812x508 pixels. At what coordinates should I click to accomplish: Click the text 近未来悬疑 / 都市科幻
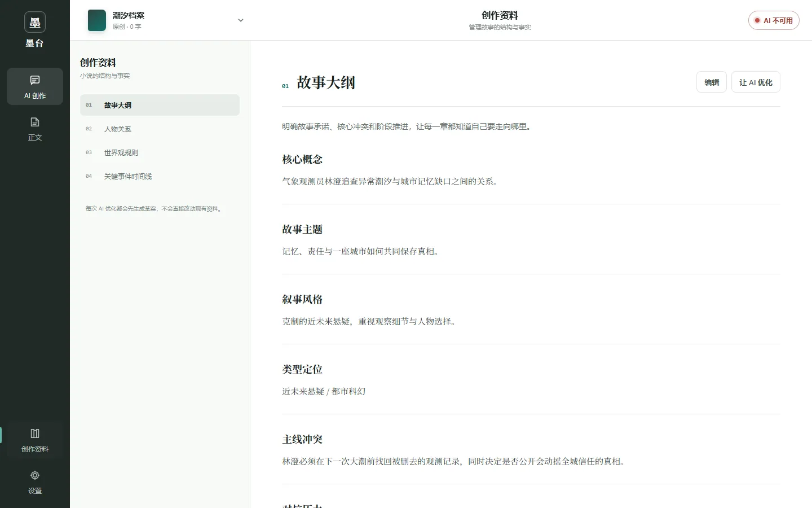pyautogui.click(x=324, y=392)
